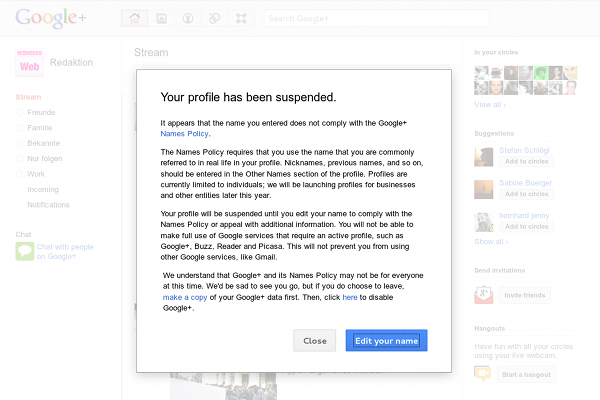This screenshot has width=600, height=400.
Task: Select the Work circle
Action: tap(36, 174)
